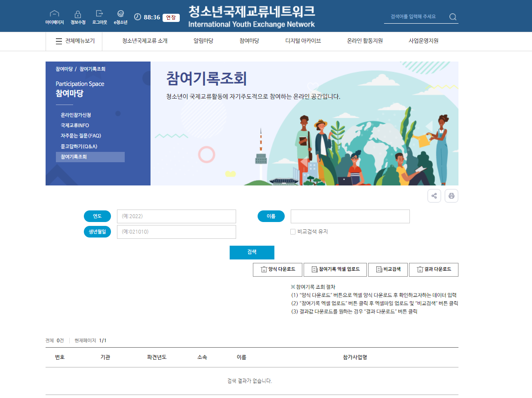Focus the 연도 input field
This screenshot has width=532, height=398.
click(x=176, y=216)
